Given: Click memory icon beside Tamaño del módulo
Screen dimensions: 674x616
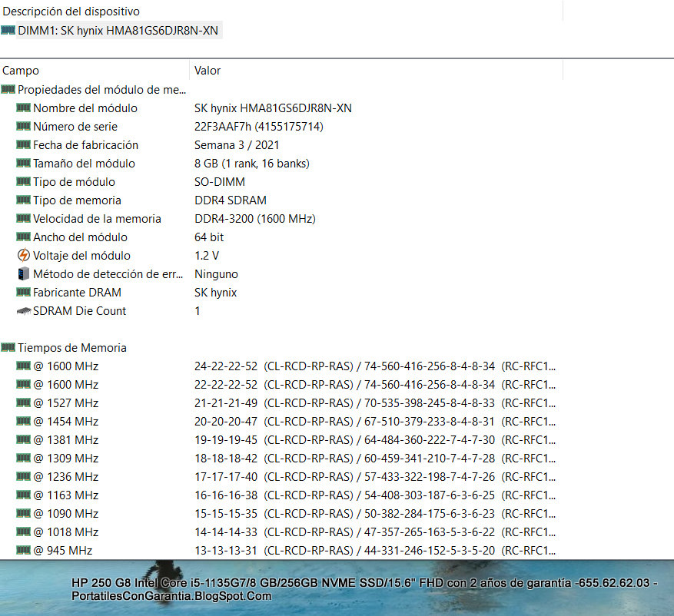Looking at the screenshot, I should coord(23,163).
